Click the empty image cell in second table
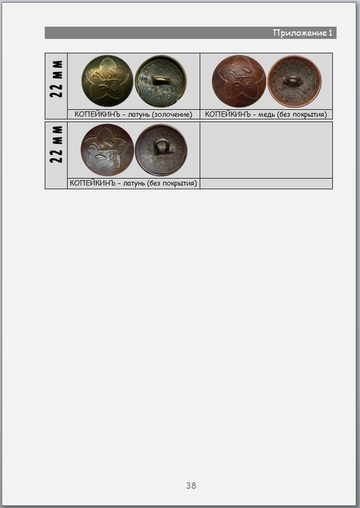The height and width of the screenshot is (508, 360). 266,150
